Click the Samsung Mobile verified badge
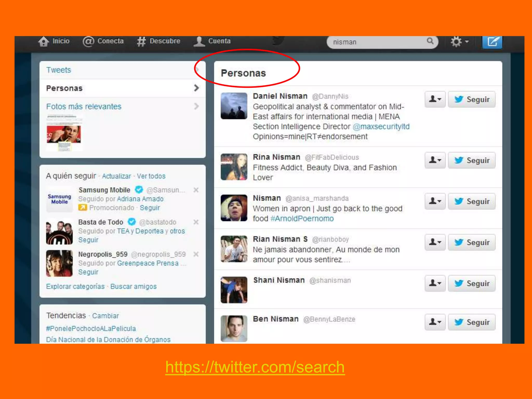Viewport: 532px width, 399px height. click(x=139, y=190)
